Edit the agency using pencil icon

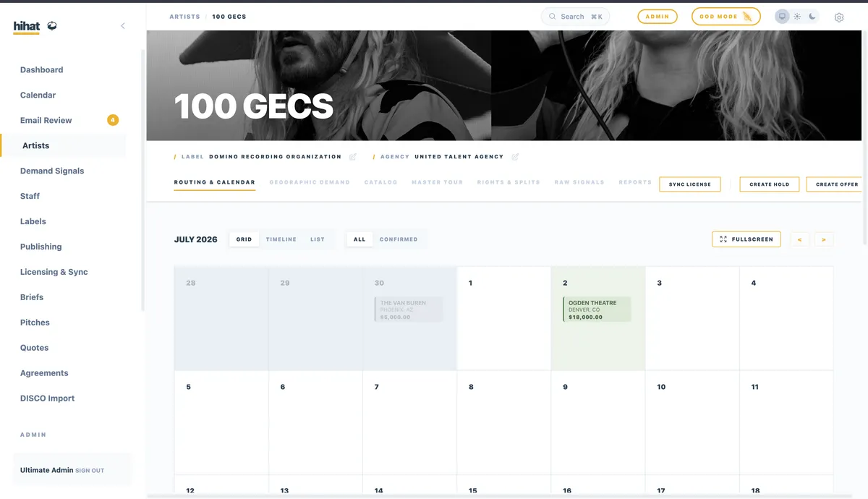[515, 157]
